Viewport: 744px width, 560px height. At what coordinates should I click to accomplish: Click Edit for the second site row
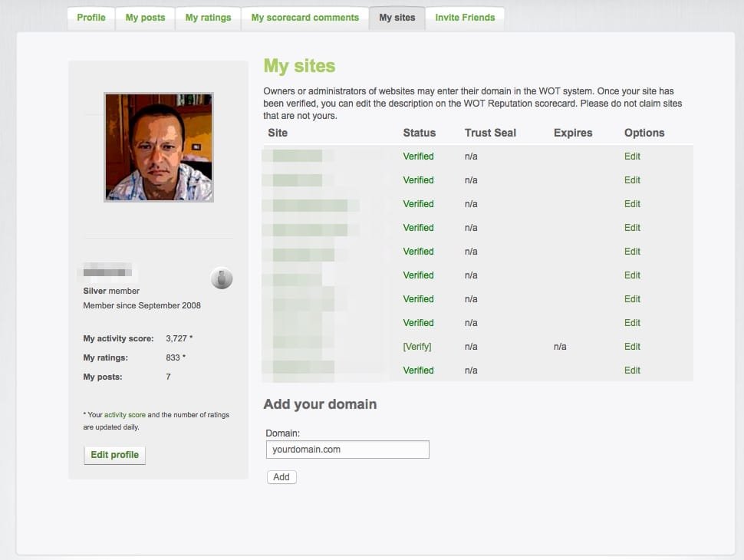click(632, 180)
